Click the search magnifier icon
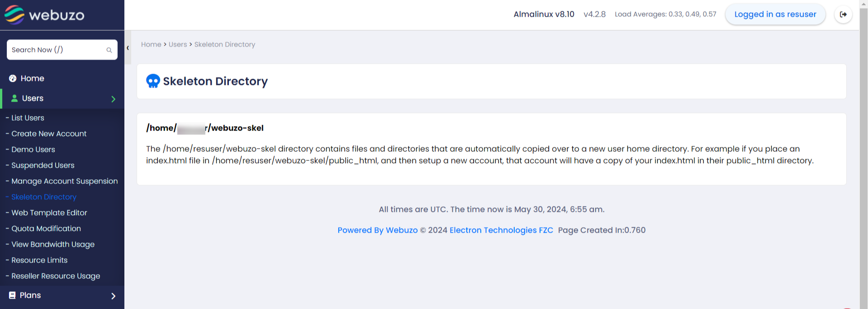The width and height of the screenshot is (868, 309). point(109,50)
